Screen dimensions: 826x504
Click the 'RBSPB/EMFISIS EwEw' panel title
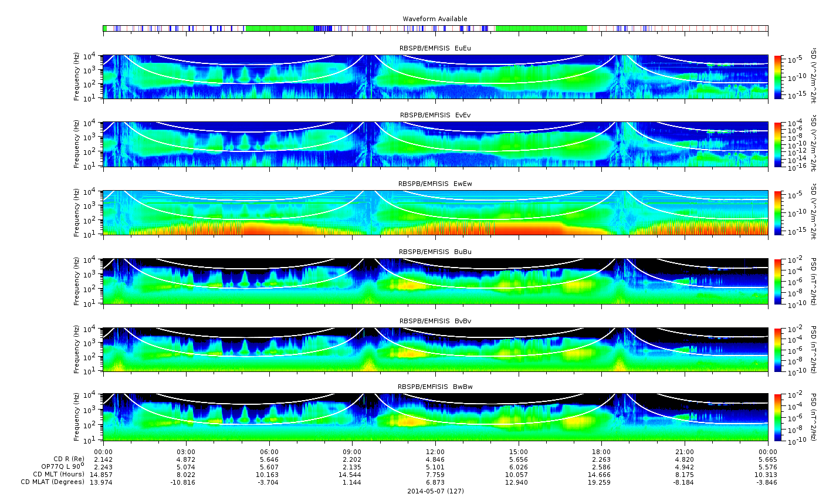click(435, 184)
